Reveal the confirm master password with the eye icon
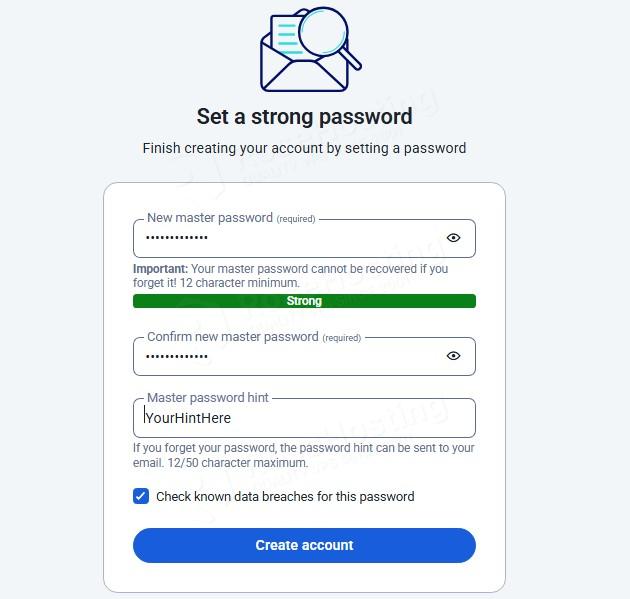Viewport: 630px width, 599px height. 453,356
